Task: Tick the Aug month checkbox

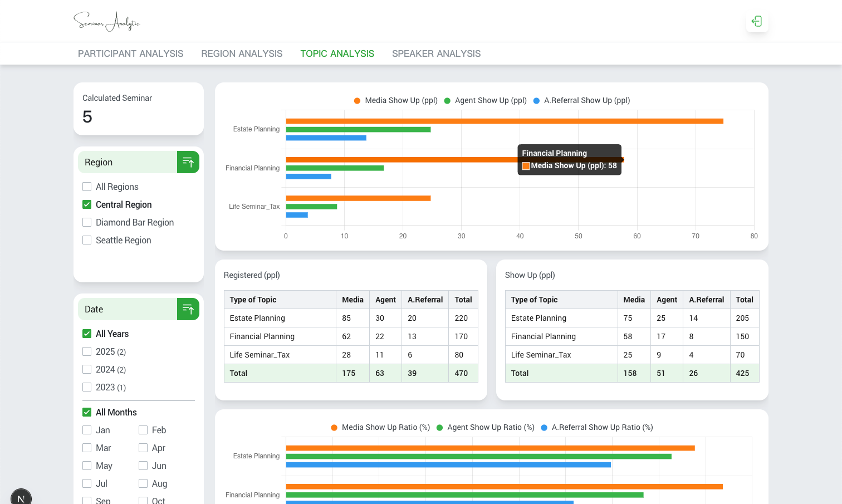Action: point(143,483)
